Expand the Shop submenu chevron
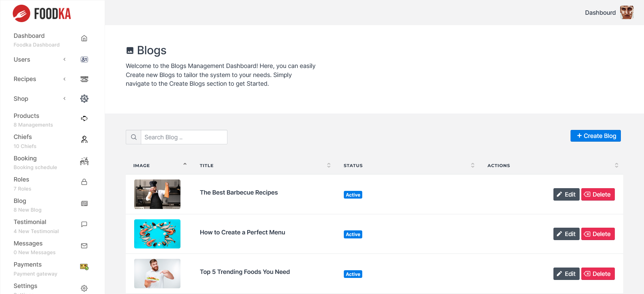This screenshot has height=294, width=644. coord(64,99)
